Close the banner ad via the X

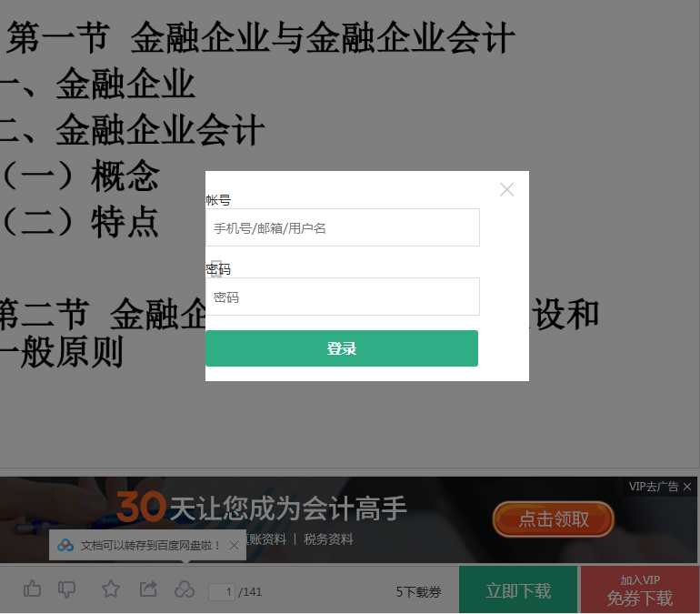coord(687,487)
